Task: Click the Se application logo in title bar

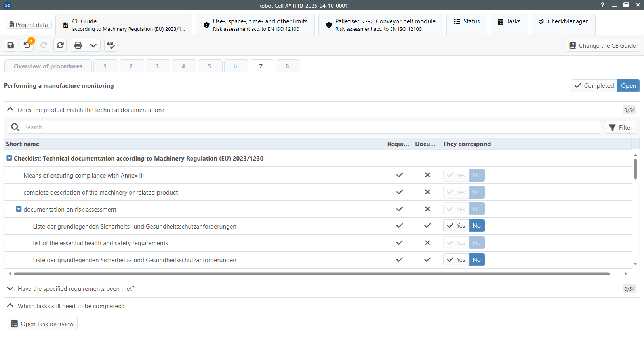Action: click(7, 5)
